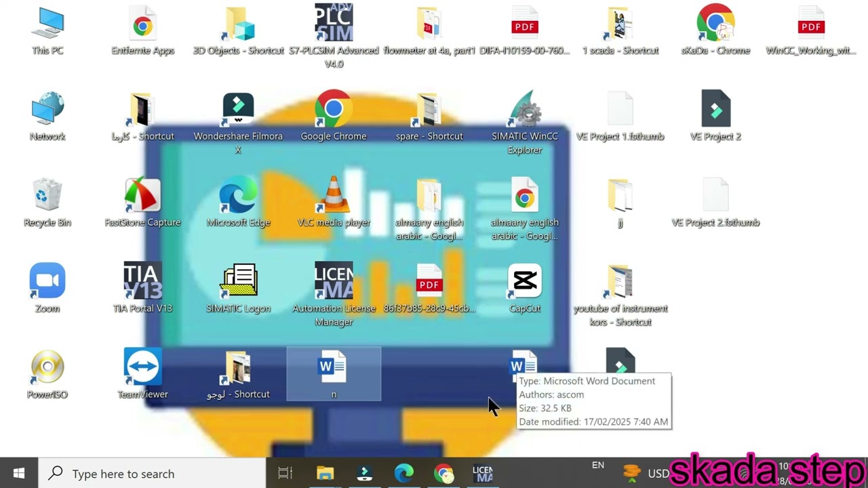Screen dimensions: 868x488
Task: Open youtube of instrument kors shortcut
Action: click(x=620, y=294)
